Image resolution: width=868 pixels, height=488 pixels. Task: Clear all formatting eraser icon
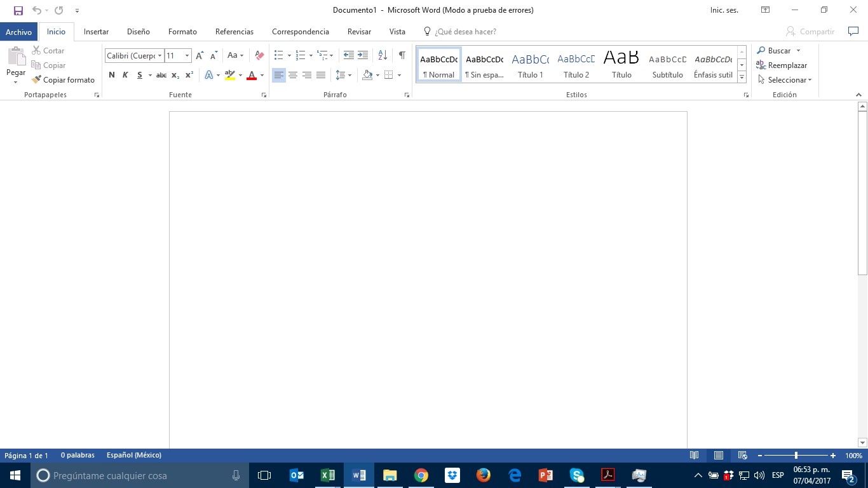259,56
